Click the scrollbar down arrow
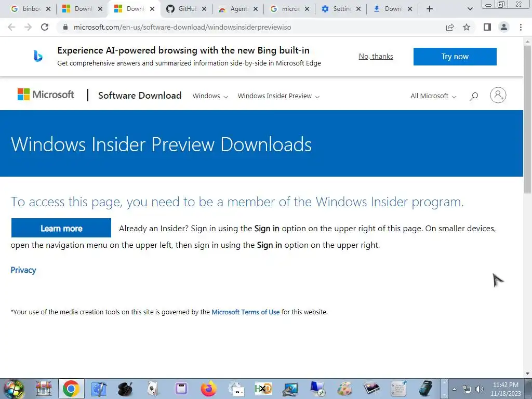Screen dimensions: 532x399 tap(528, 374)
